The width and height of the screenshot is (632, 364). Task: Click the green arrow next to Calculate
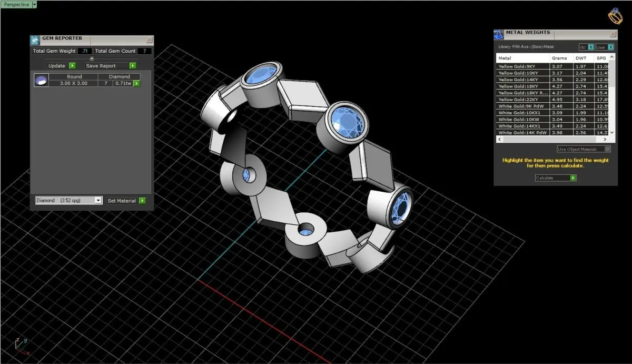(x=573, y=178)
